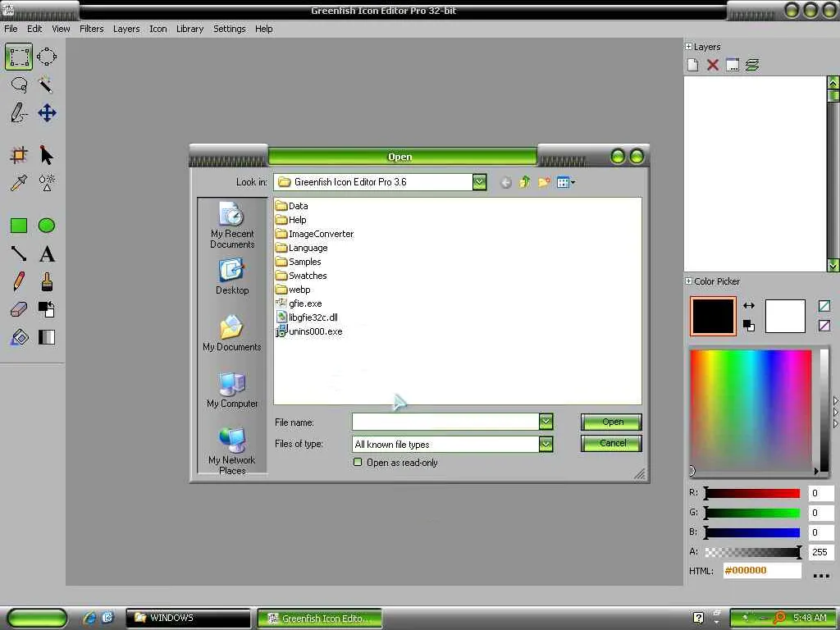Screen dimensions: 840x630
Task: Select the Paint Bucket tool
Action: pos(19,337)
